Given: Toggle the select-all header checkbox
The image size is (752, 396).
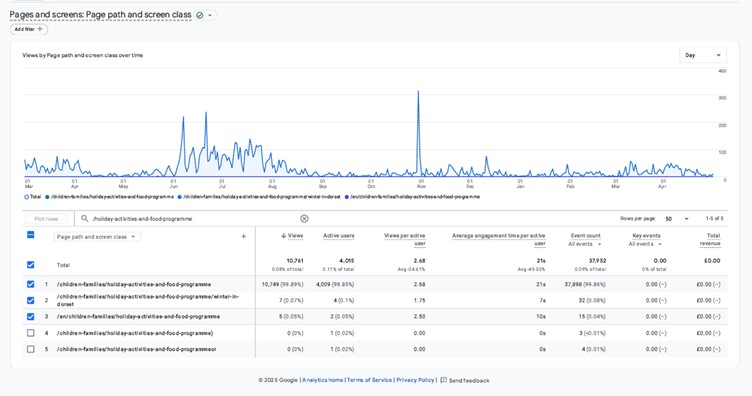Looking at the screenshot, I should [30, 235].
